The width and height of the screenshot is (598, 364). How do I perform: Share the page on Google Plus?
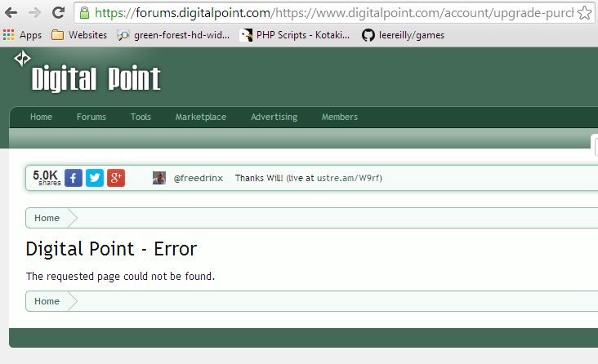pos(116,178)
